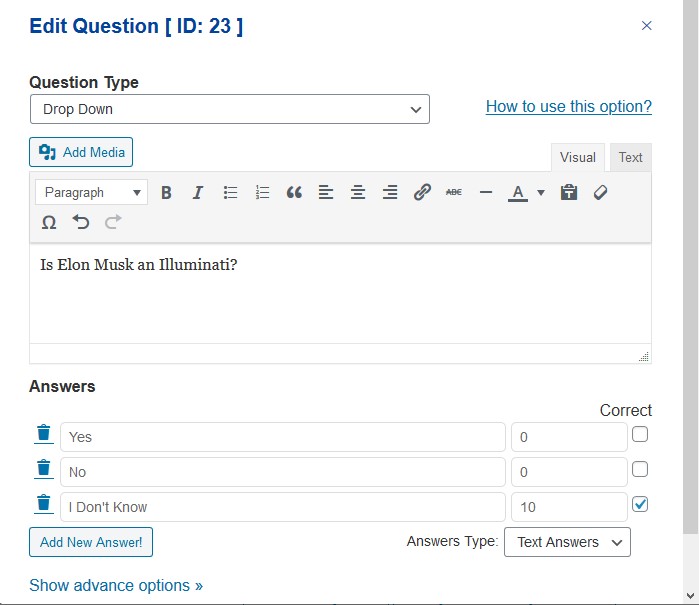Screen dimensions: 699x605
Task: Click points field for 'Yes' answer
Action: point(569,437)
